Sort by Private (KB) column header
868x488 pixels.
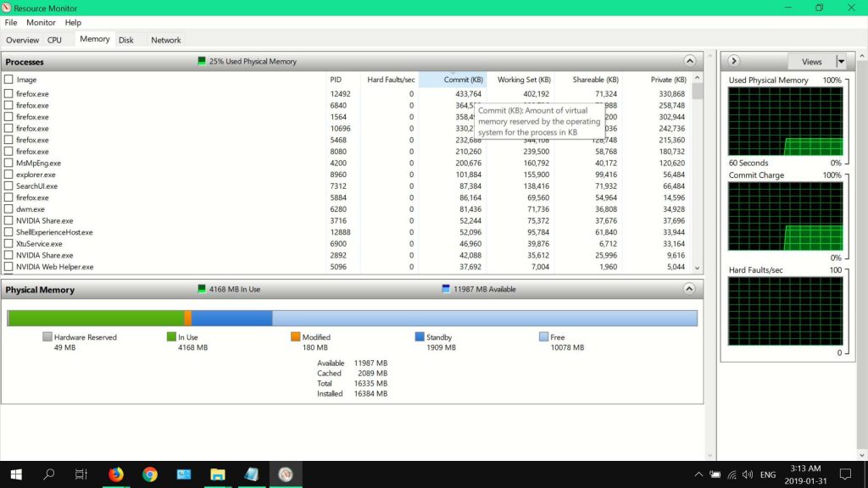[x=656, y=80]
